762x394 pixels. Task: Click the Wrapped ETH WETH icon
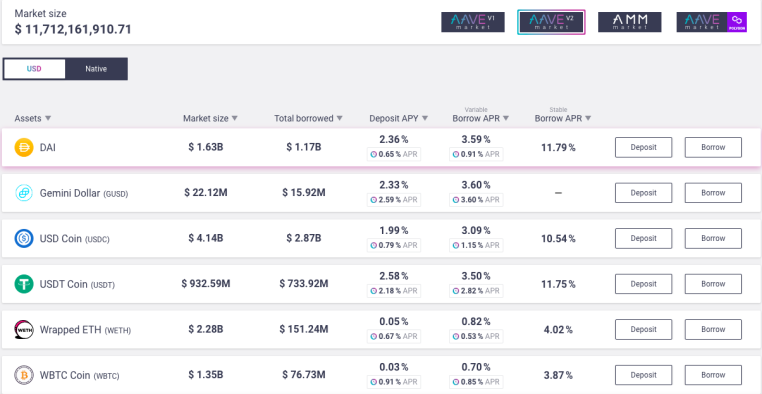(x=24, y=330)
